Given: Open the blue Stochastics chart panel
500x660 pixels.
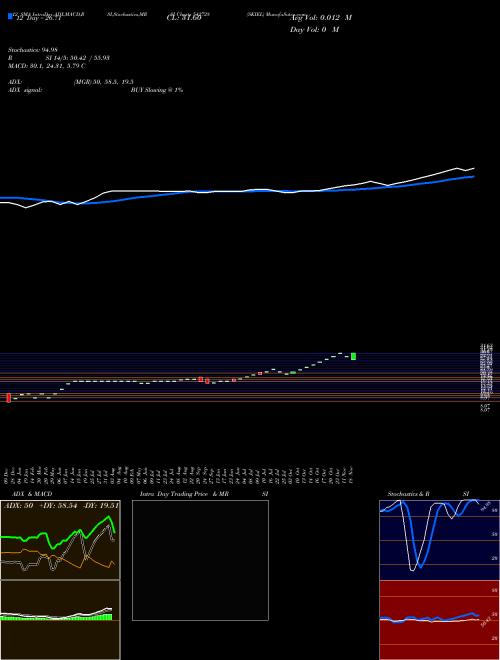Looking at the screenshot, I should coord(439,540).
